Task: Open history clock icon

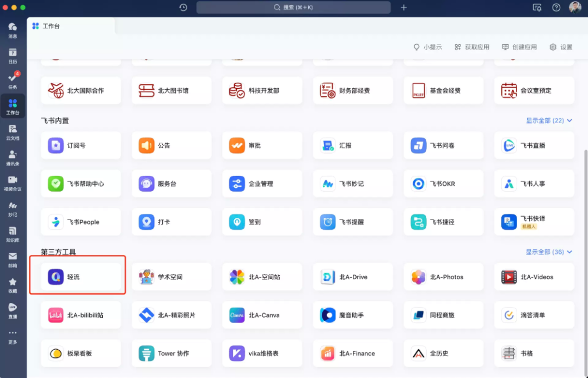Action: [x=183, y=8]
